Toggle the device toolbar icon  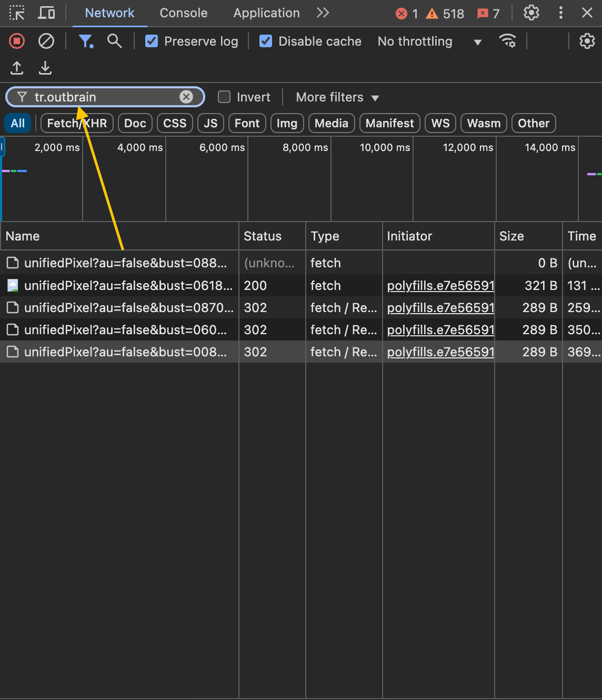(46, 13)
